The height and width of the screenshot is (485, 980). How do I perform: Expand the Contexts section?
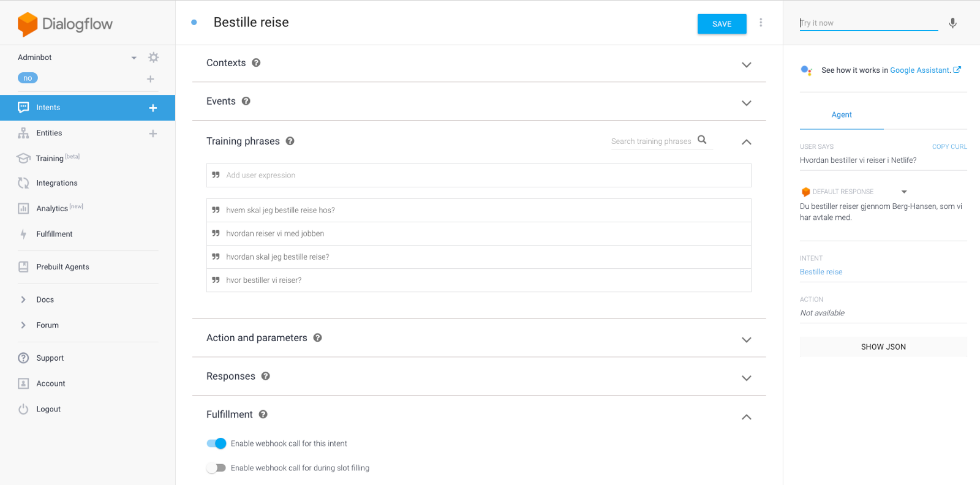point(746,64)
